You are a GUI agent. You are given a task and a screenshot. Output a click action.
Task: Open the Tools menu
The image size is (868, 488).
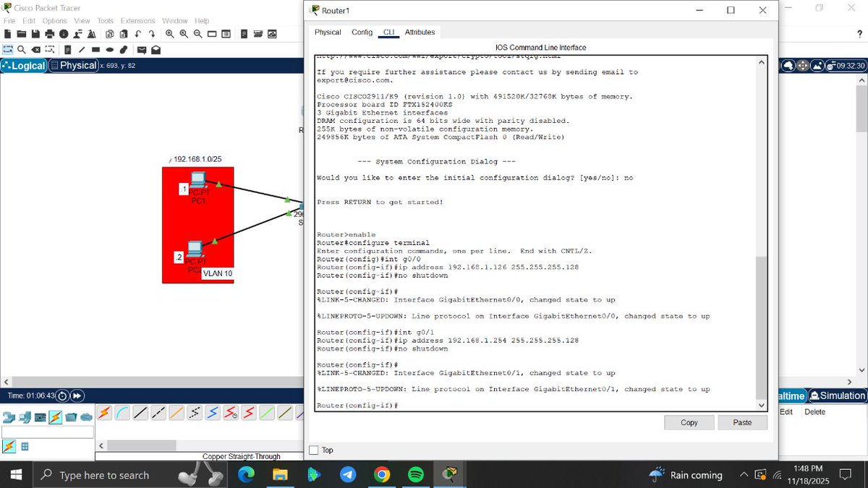coord(106,21)
